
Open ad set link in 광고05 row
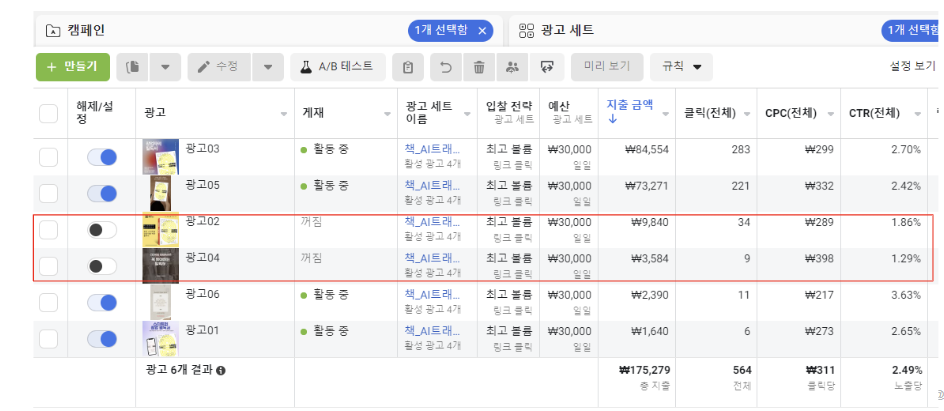432,185
